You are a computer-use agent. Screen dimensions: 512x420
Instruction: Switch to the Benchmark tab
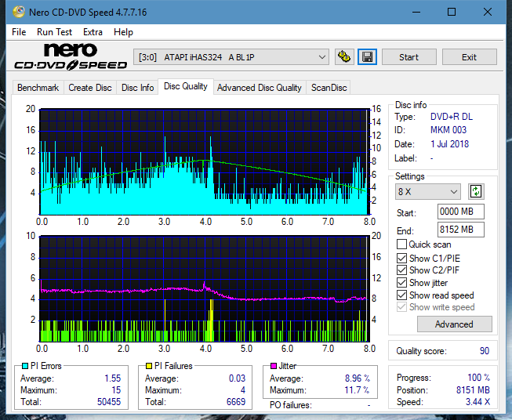pyautogui.click(x=38, y=88)
